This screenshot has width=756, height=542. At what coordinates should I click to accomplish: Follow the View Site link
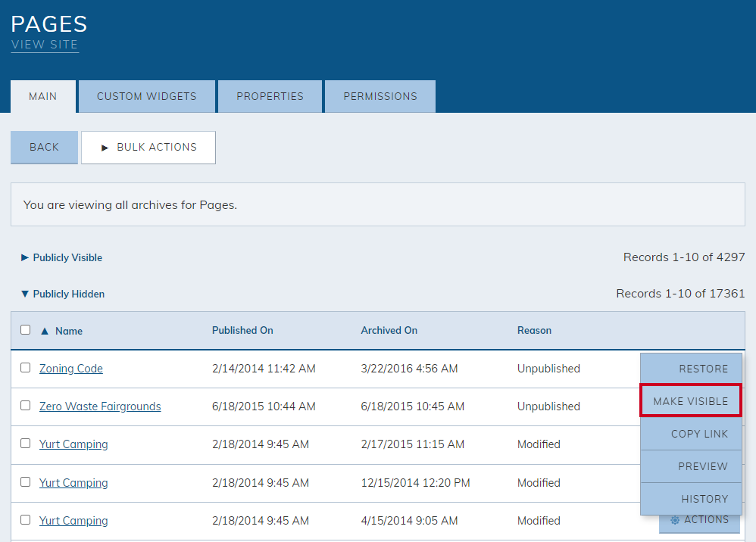point(45,45)
